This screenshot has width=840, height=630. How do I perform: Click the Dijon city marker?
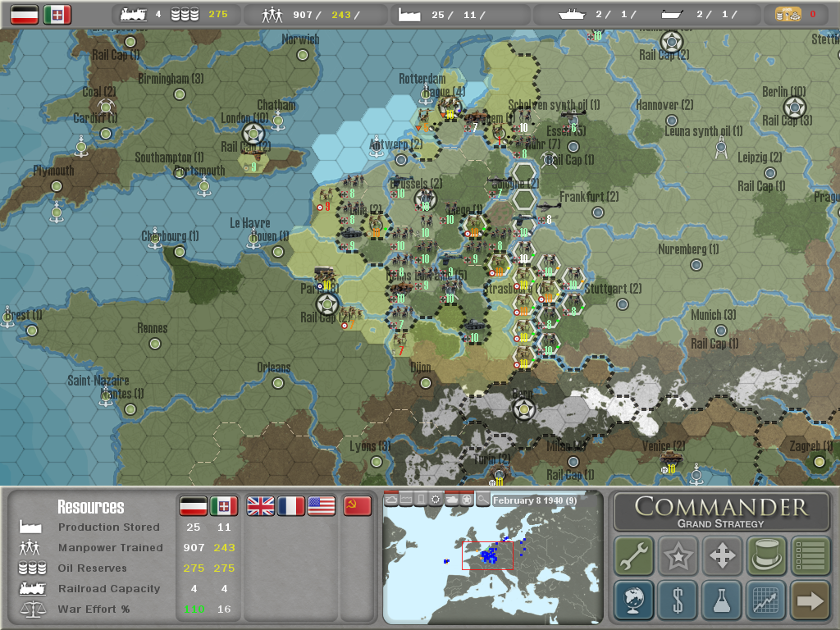click(x=426, y=383)
